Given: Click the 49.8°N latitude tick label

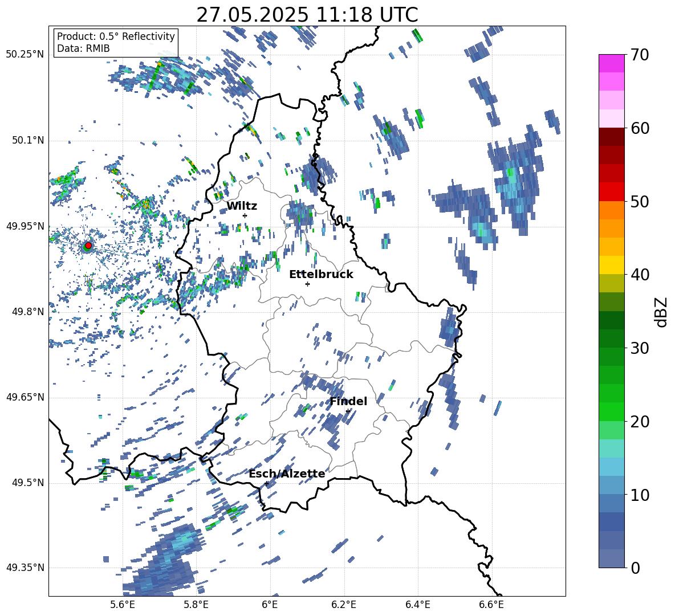Looking at the screenshot, I should click(28, 312).
